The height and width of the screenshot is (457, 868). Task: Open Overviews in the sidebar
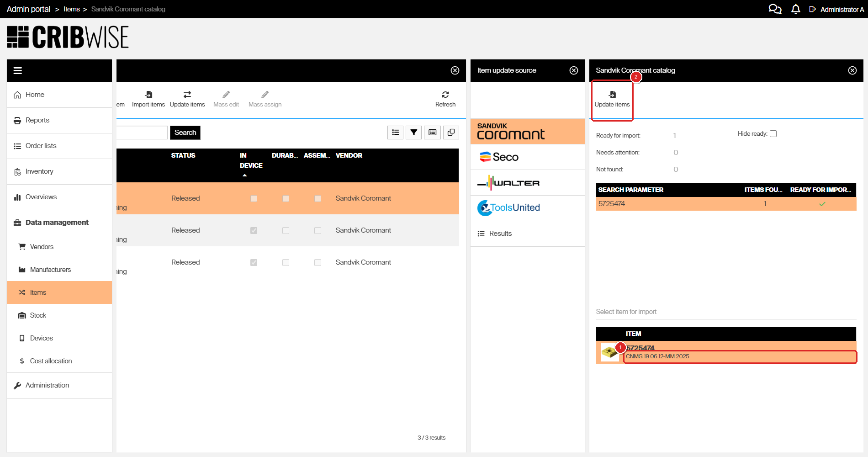pyautogui.click(x=59, y=197)
